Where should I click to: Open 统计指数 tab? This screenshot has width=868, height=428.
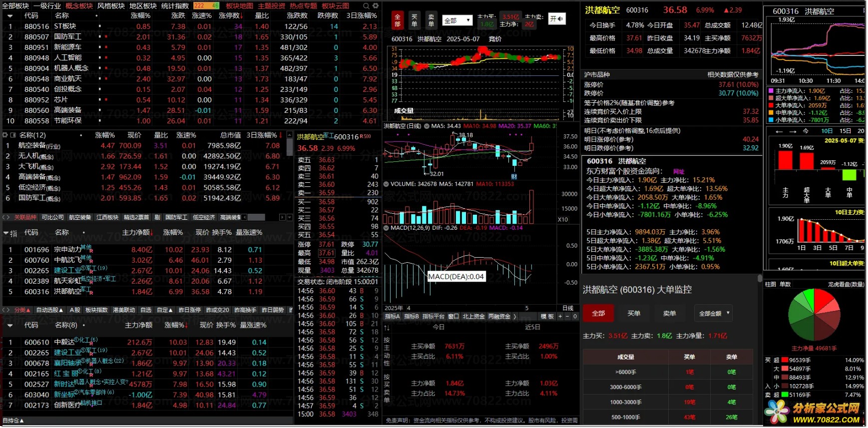pyautogui.click(x=175, y=6)
